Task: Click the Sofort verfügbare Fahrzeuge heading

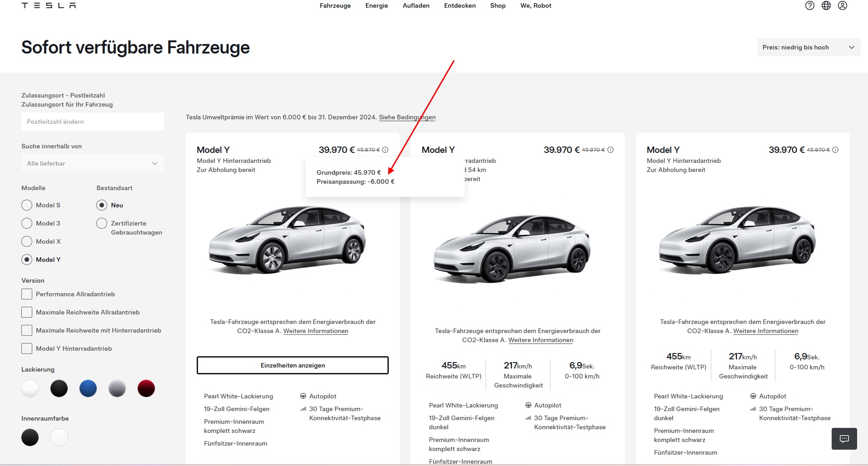Action: click(135, 47)
